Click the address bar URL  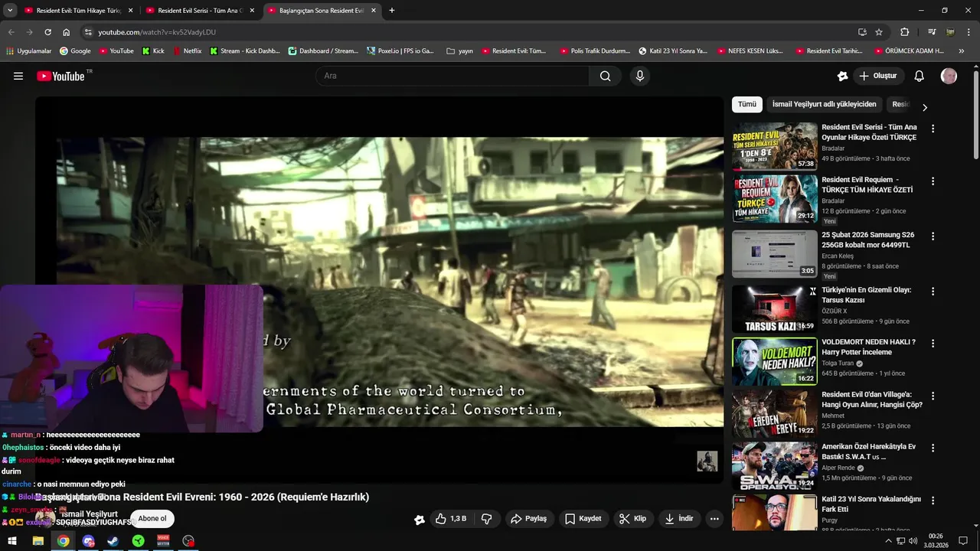157,32
